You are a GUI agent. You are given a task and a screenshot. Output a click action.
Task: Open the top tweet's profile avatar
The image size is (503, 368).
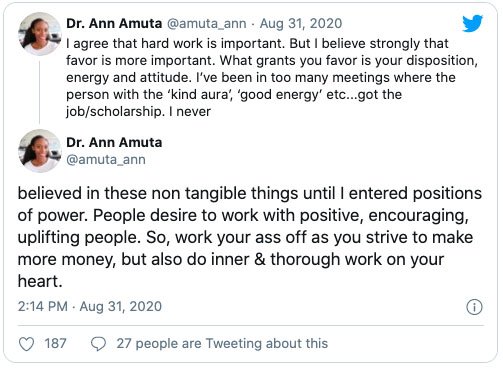pyautogui.click(x=40, y=34)
